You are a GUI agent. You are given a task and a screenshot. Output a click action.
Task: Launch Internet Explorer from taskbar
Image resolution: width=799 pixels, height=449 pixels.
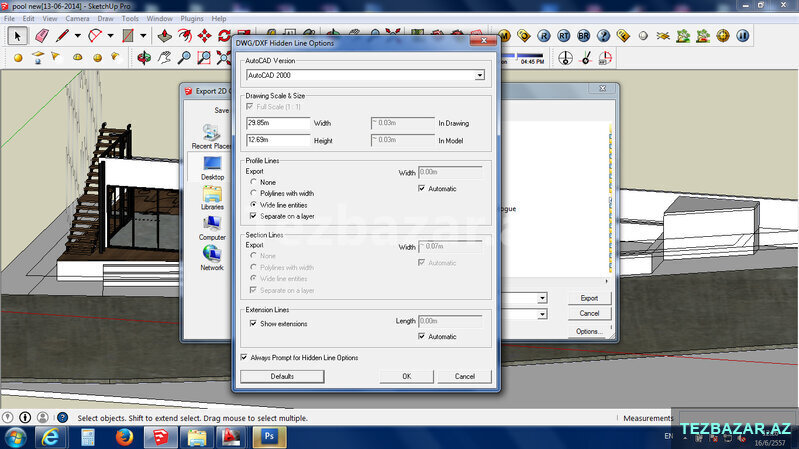(x=50, y=437)
